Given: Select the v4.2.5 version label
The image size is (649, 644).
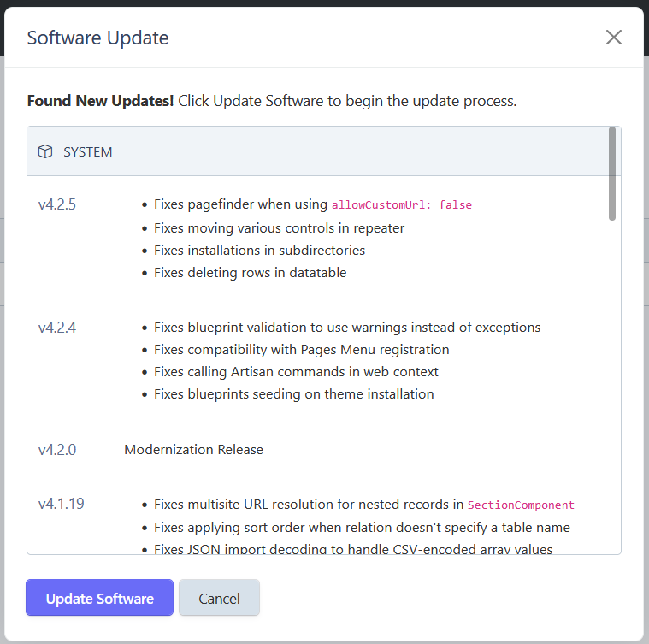Looking at the screenshot, I should (x=57, y=204).
